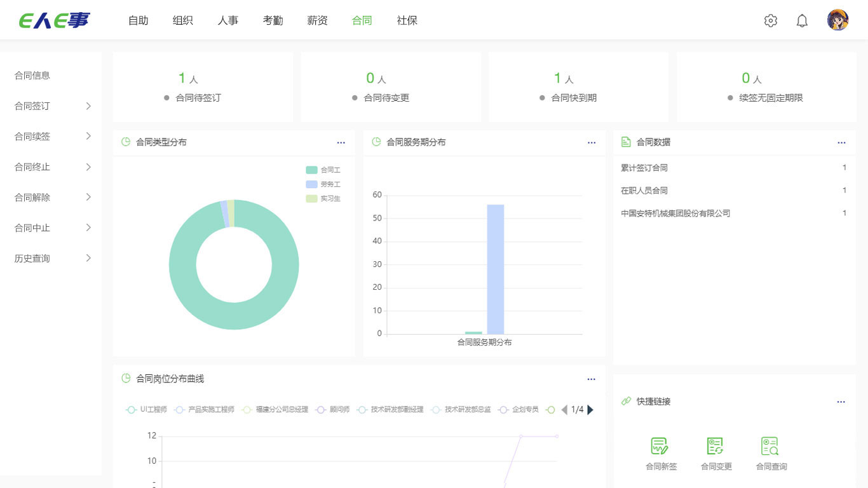Image resolution: width=868 pixels, height=488 pixels.
Task: Toggle the 技术研发部副经理 legend series
Action: (x=391, y=410)
